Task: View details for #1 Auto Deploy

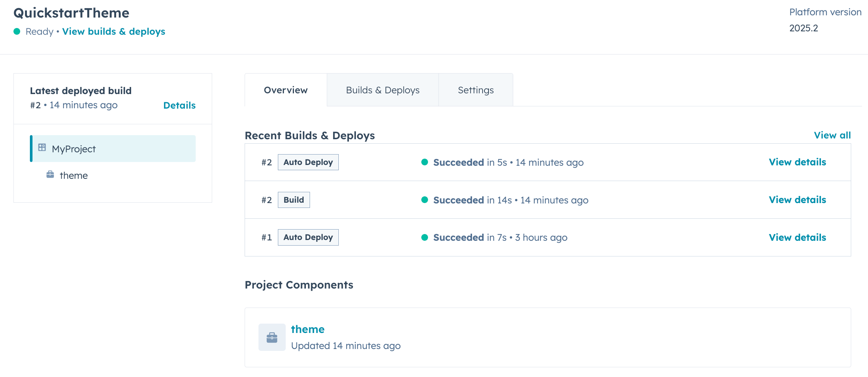Action: pos(797,237)
